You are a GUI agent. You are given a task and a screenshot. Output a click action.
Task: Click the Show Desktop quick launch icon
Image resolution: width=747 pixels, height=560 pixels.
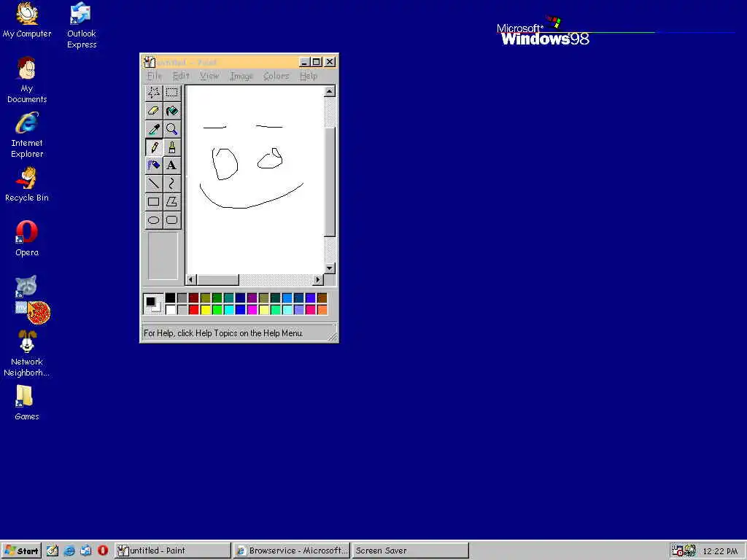click(53, 551)
